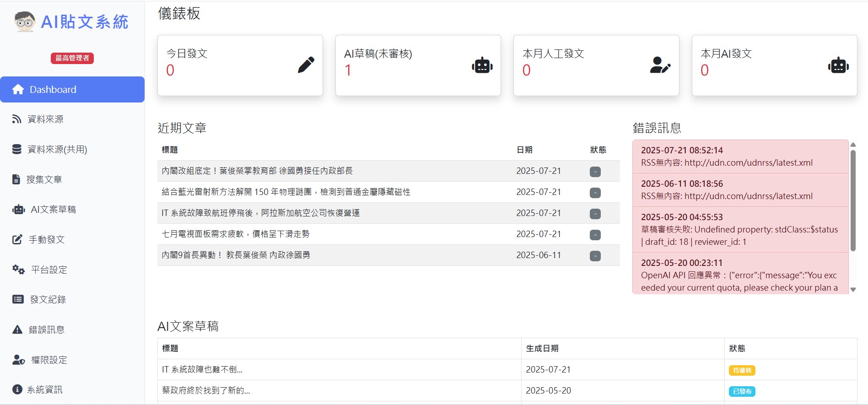This screenshot has height=405, width=868.
Task: Open the AI草稿(未審核) stat card
Action: [418, 65]
